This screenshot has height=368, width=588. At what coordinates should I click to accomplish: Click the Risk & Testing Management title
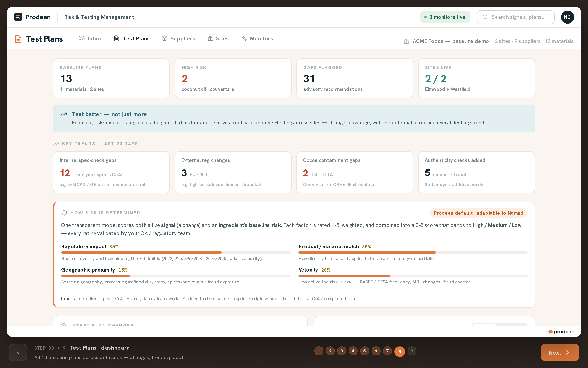[x=99, y=17]
